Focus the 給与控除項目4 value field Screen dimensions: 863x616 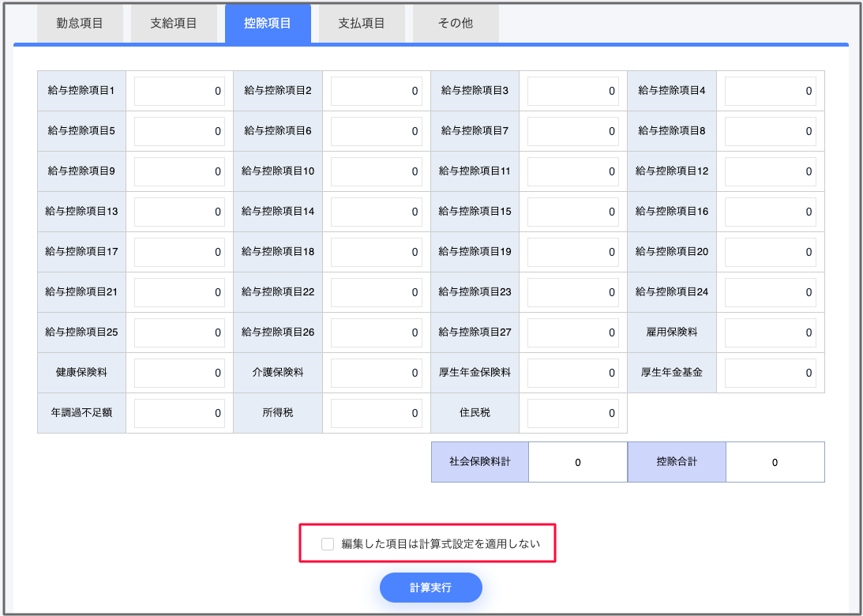click(x=770, y=91)
